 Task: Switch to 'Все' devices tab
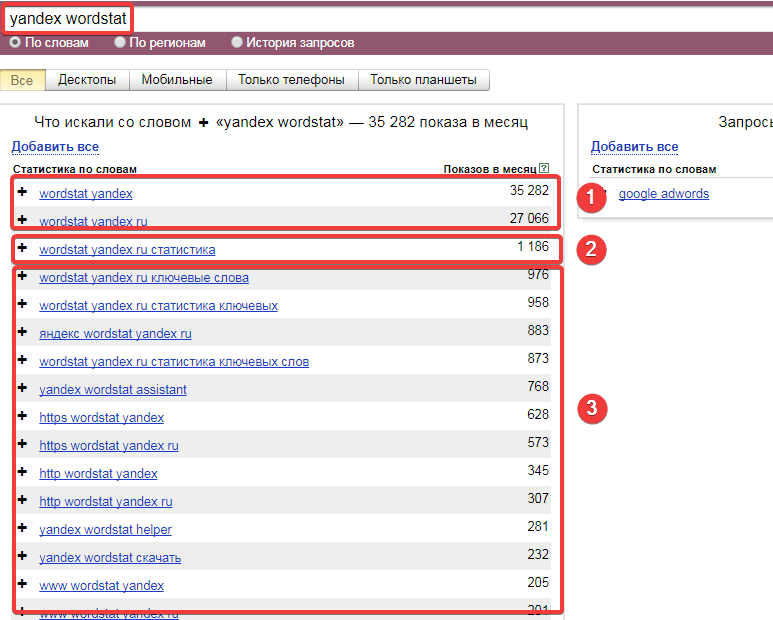[x=23, y=80]
